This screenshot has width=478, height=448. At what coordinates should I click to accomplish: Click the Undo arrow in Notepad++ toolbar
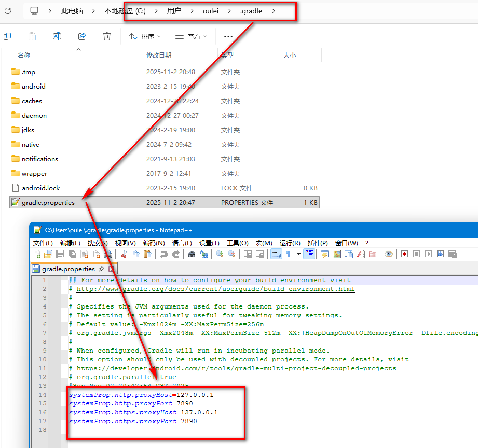163,254
